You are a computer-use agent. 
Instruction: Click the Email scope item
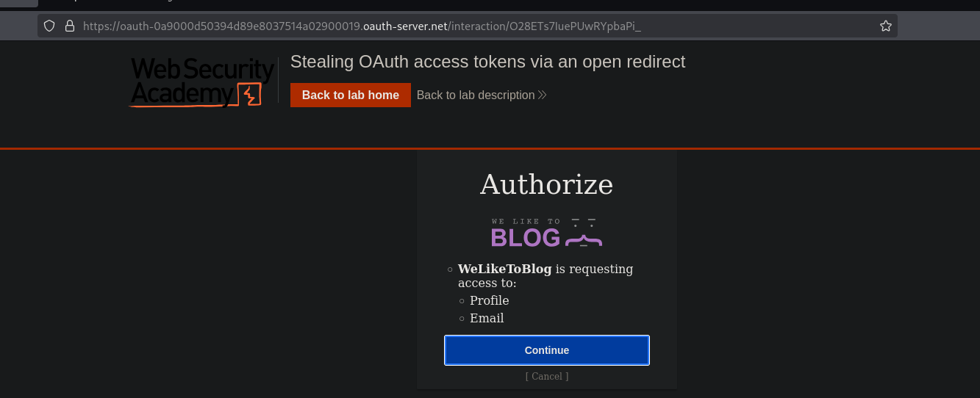coord(487,318)
